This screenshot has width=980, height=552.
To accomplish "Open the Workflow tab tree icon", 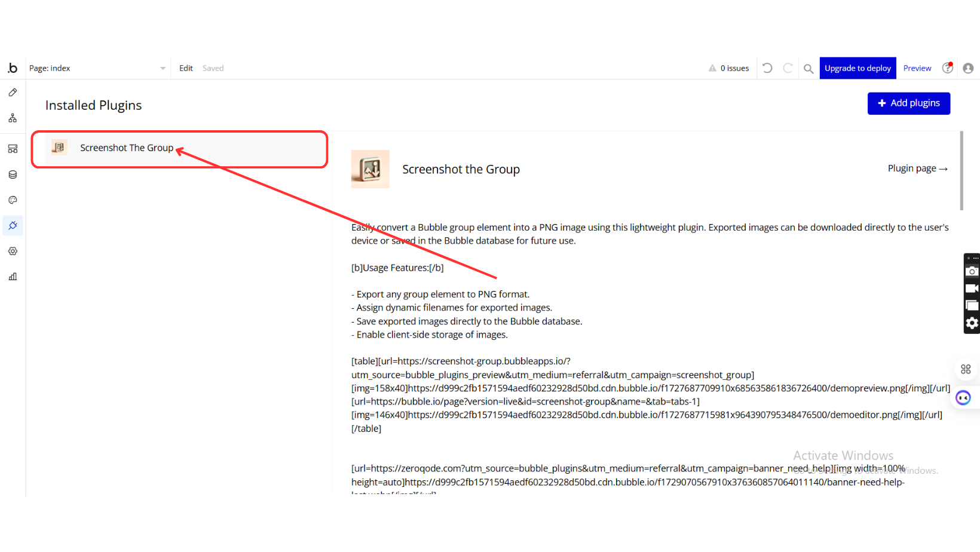I will tap(13, 118).
